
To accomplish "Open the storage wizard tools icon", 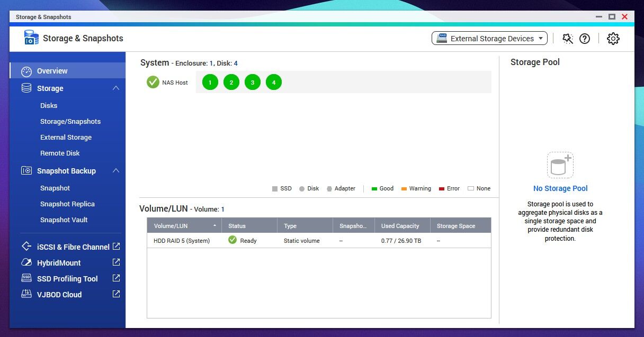I will (568, 38).
